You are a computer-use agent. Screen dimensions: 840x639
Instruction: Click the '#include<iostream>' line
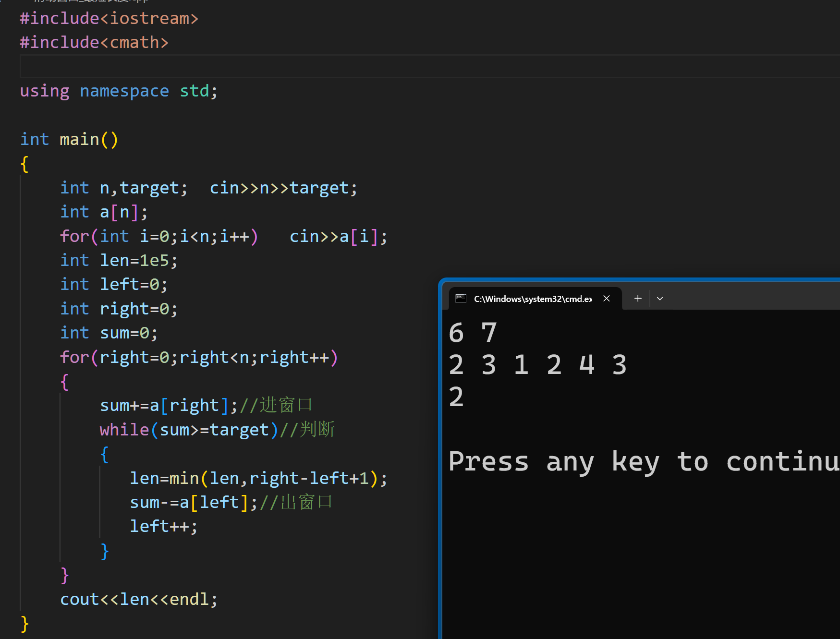pos(109,18)
